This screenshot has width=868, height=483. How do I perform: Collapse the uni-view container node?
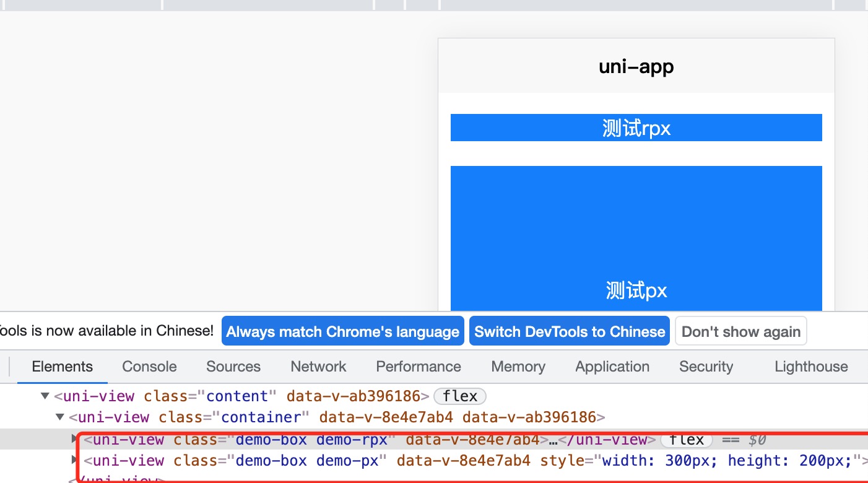[x=59, y=417]
